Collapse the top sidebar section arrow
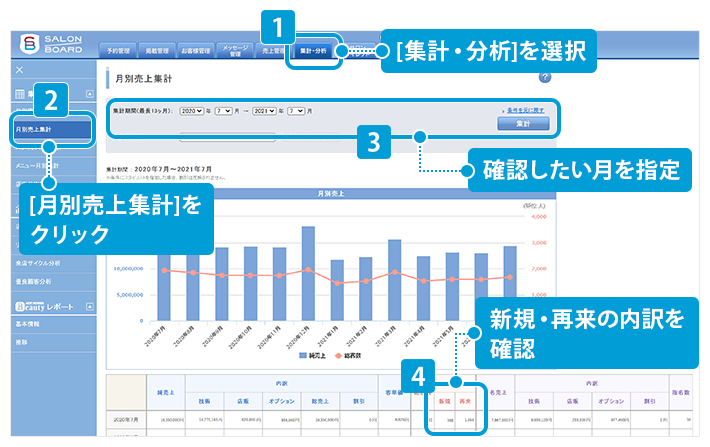Image resolution: width=710 pixels, height=447 pixels. pos(91,94)
